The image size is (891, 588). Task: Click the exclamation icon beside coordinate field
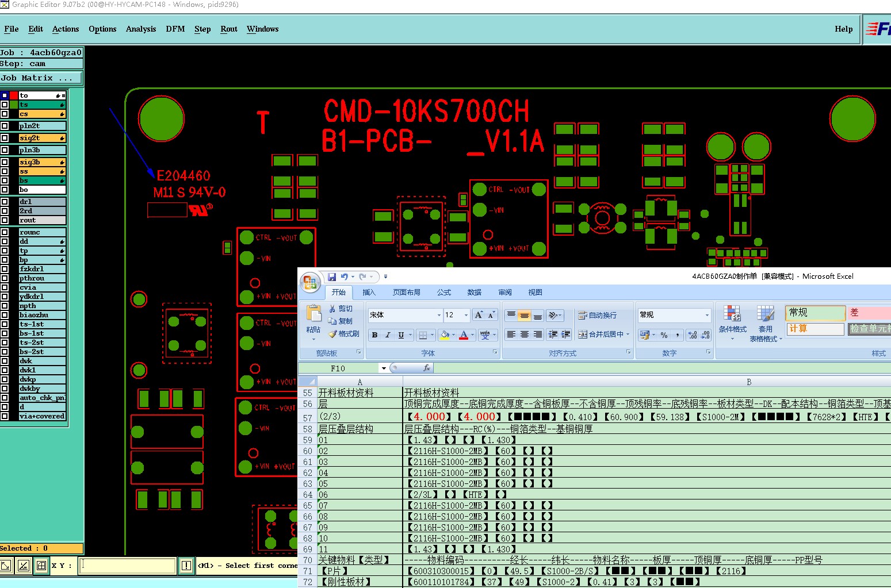point(186,566)
